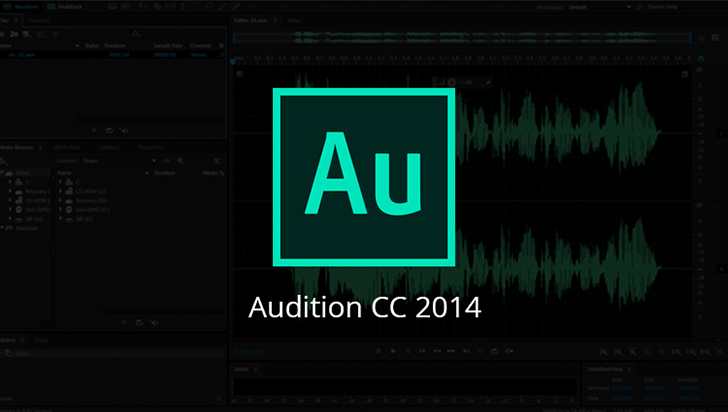Switch to the Properties tab
This screenshot has width=728, height=412.
150,147
